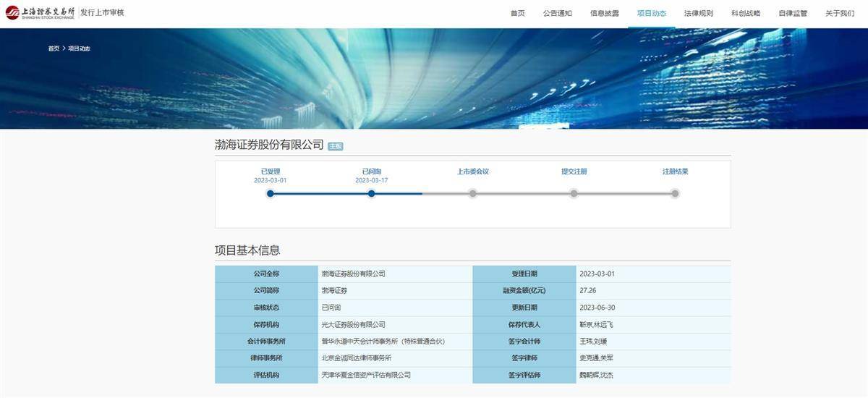Open the 法律规则 menu item

[x=698, y=13]
